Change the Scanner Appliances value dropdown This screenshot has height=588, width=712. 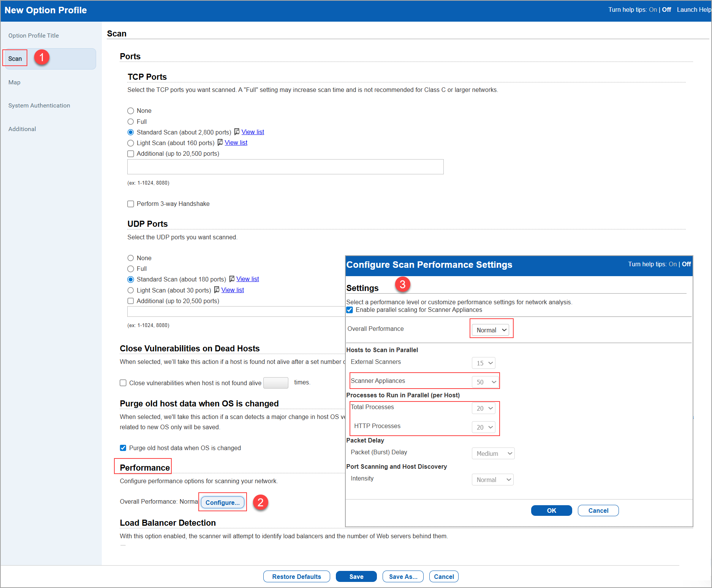(x=485, y=382)
